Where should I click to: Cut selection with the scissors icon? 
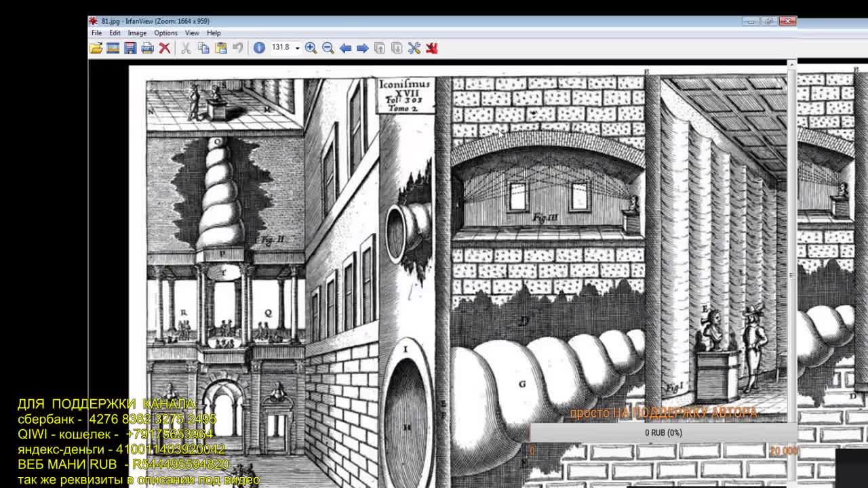click(x=186, y=48)
